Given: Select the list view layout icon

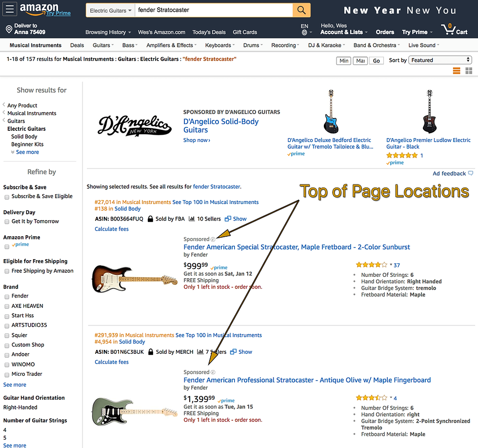Looking at the screenshot, I should click(457, 70).
